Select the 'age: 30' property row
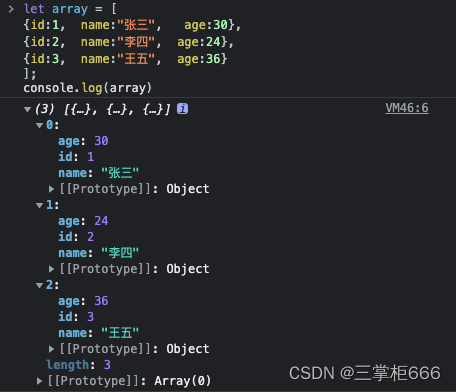This screenshot has height=392, width=456. (x=83, y=141)
